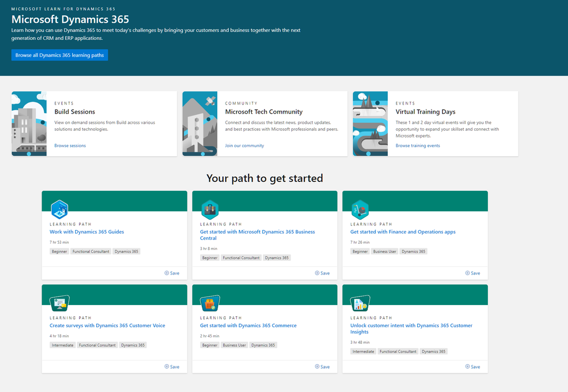Viewport: 568px width, 392px height.
Task: Click the Your path to get started heading
Action: pos(264,178)
